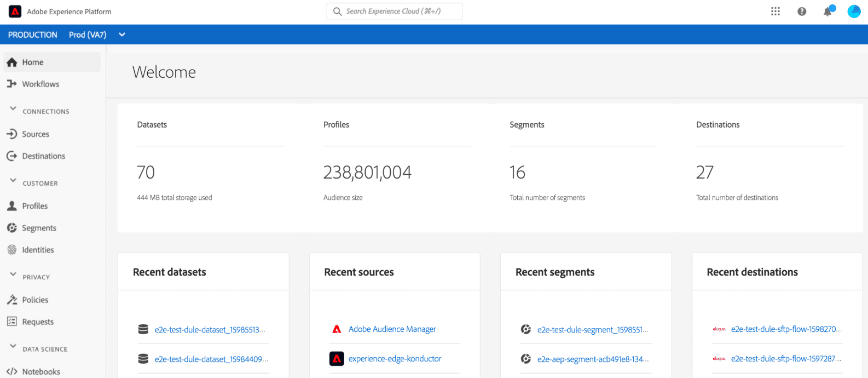Click segment icon beside e2e-aep-segment-acb491e8
Image resolution: width=868 pixels, height=378 pixels.
click(x=526, y=359)
